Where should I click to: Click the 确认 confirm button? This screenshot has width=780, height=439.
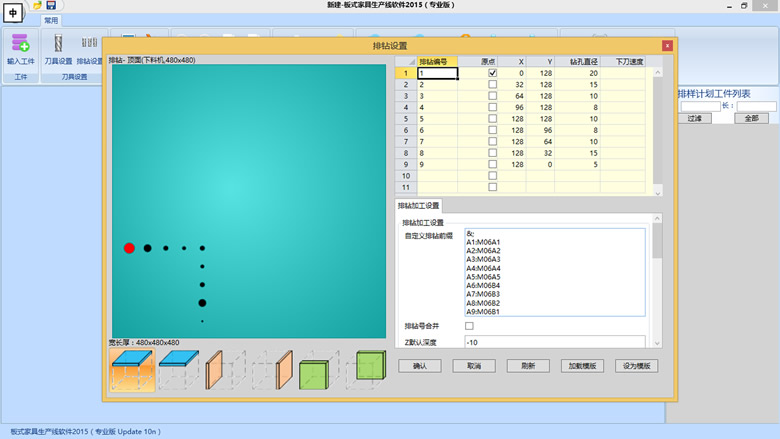point(419,366)
